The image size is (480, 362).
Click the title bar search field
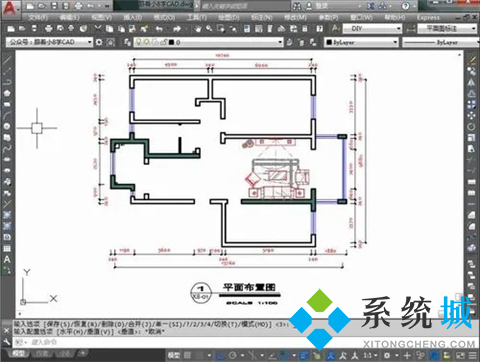point(245,6)
